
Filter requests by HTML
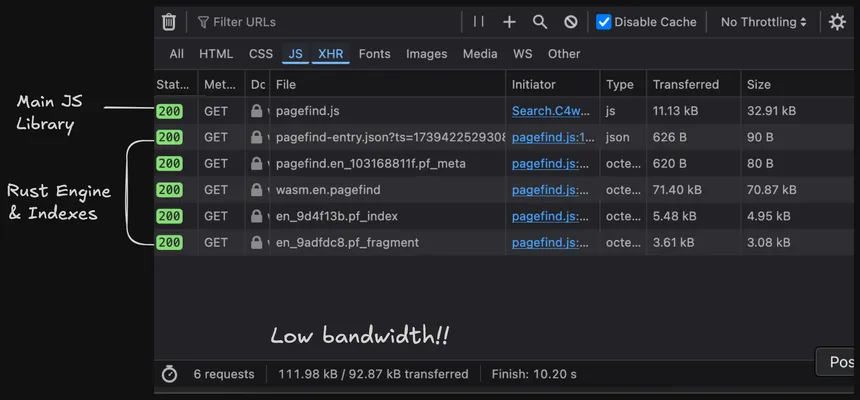click(216, 54)
